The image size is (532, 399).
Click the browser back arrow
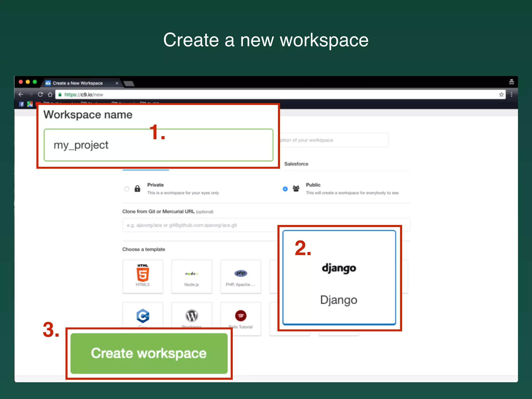click(21, 95)
